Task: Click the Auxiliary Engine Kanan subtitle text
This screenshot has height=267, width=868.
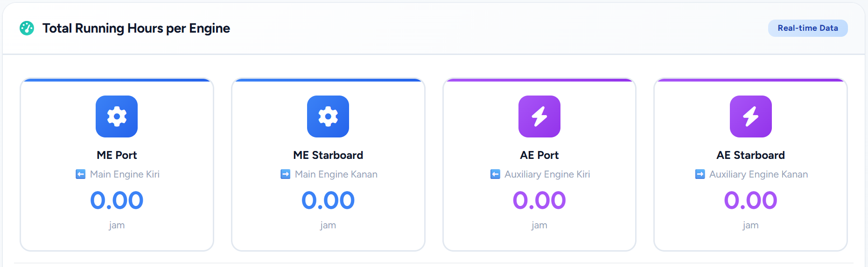Action: [x=758, y=174]
